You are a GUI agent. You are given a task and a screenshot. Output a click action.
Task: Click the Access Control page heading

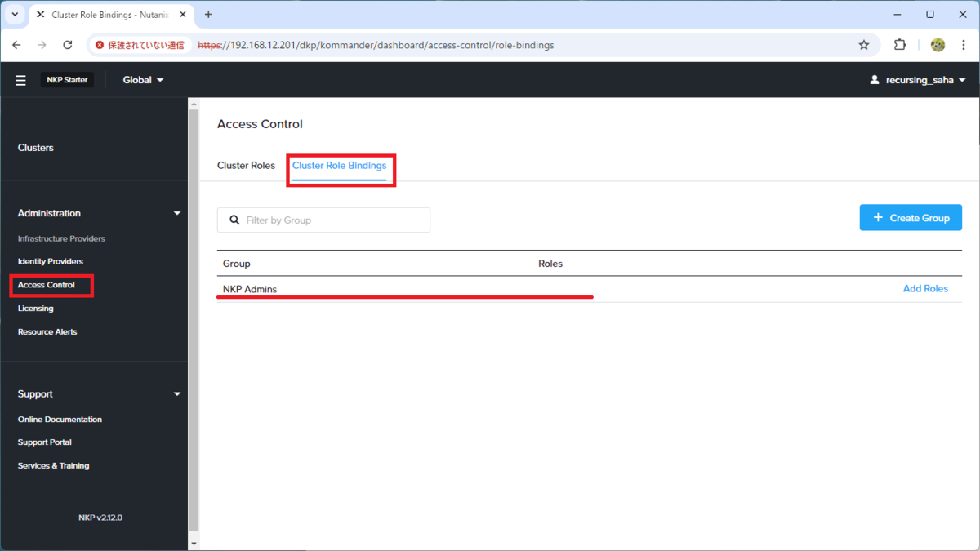[260, 124]
